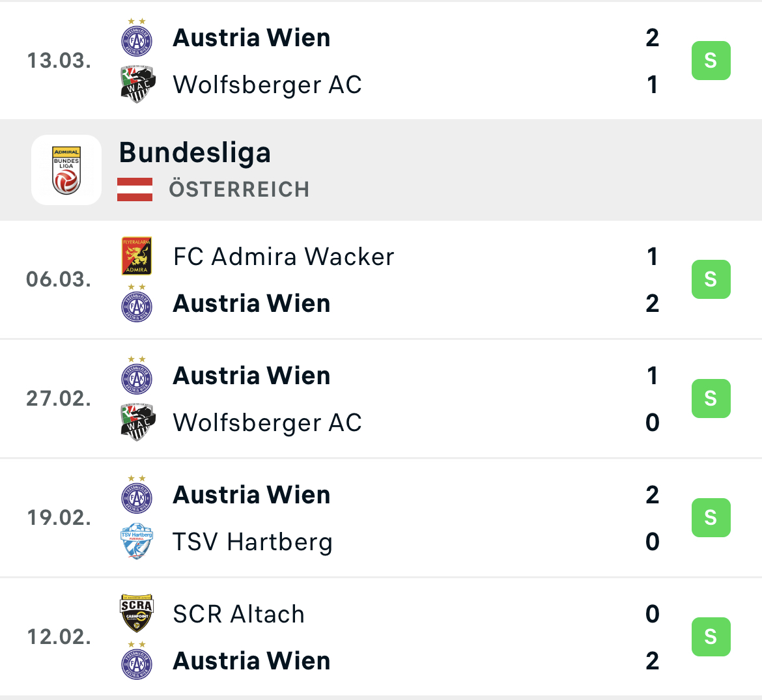The height and width of the screenshot is (700, 762).
Task: Tap green S badge for 27.02. match
Action: (x=711, y=399)
